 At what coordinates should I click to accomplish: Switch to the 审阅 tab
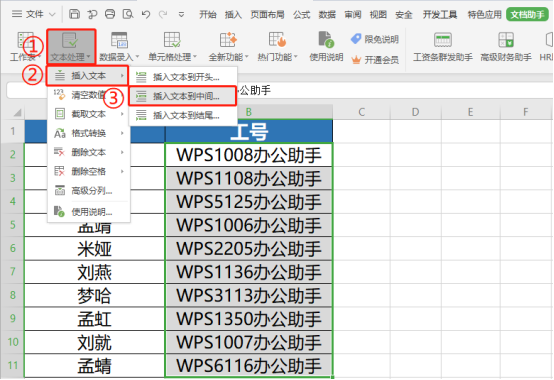pyautogui.click(x=353, y=14)
